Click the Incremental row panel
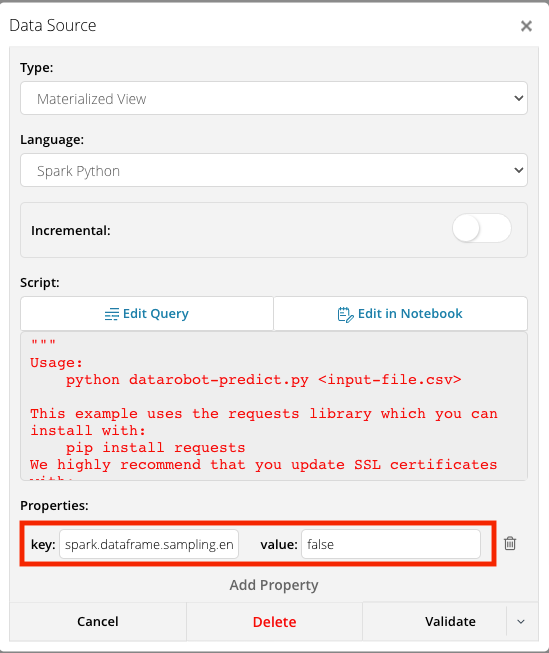The image size is (549, 653). click(274, 230)
